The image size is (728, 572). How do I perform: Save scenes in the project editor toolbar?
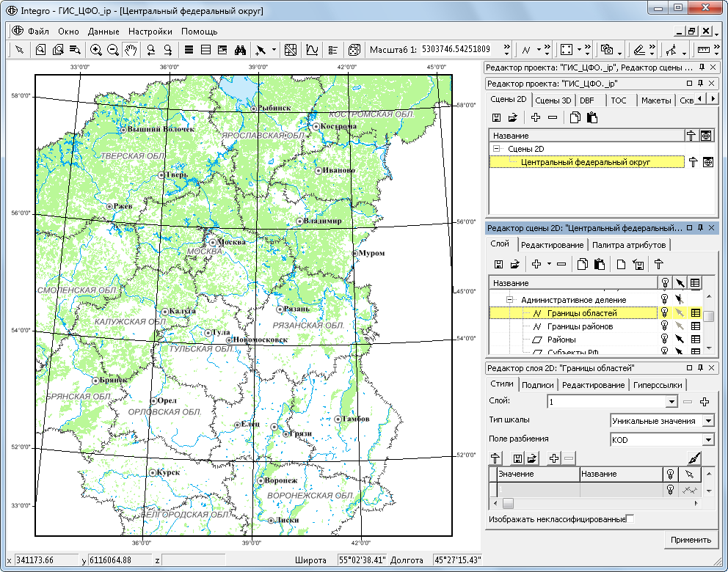click(x=496, y=118)
